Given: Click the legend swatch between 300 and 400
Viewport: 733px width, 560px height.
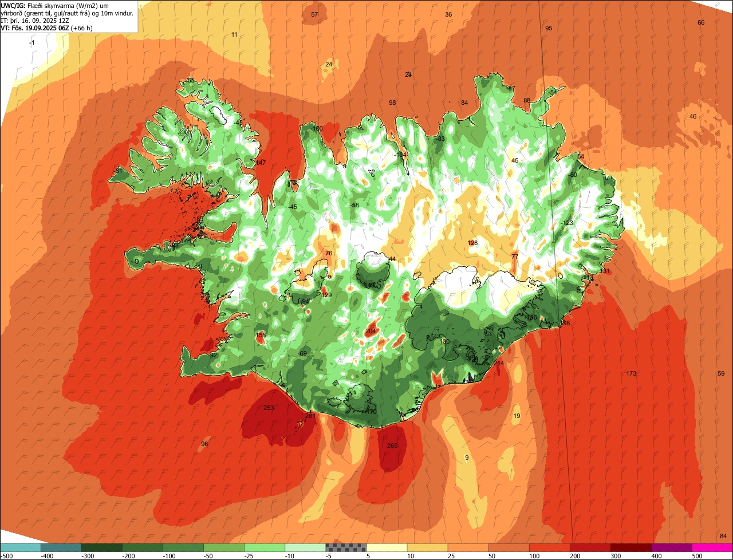Looking at the screenshot, I should (x=630, y=547).
